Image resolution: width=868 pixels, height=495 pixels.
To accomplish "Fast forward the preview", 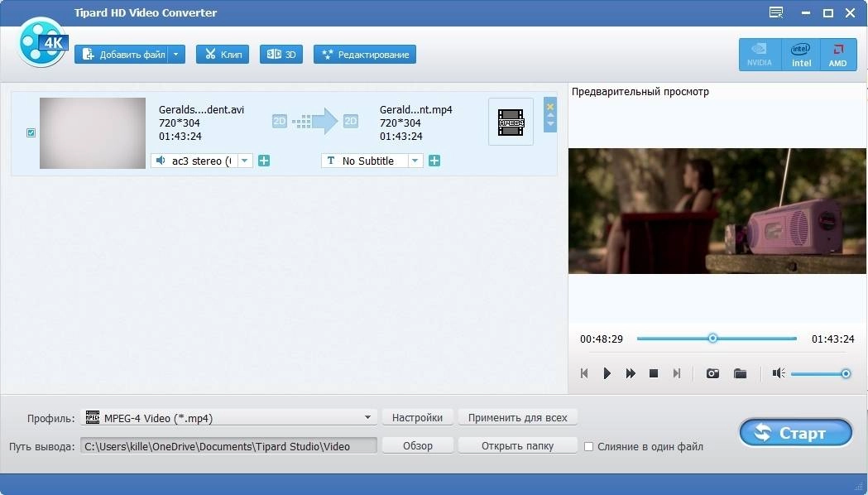I will (x=630, y=373).
